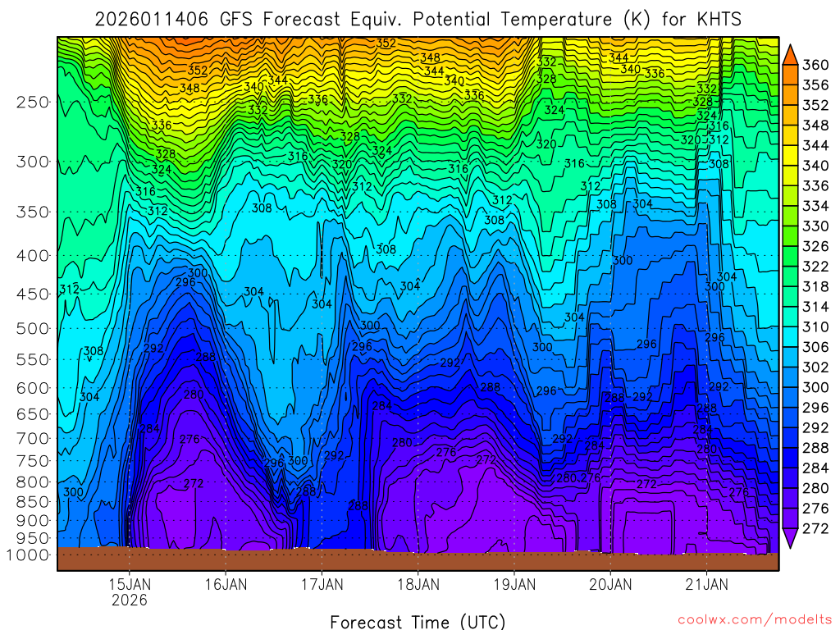This screenshot has width=840, height=630.
Task: Click the purple arrow below the color bar
Action: pos(791,538)
